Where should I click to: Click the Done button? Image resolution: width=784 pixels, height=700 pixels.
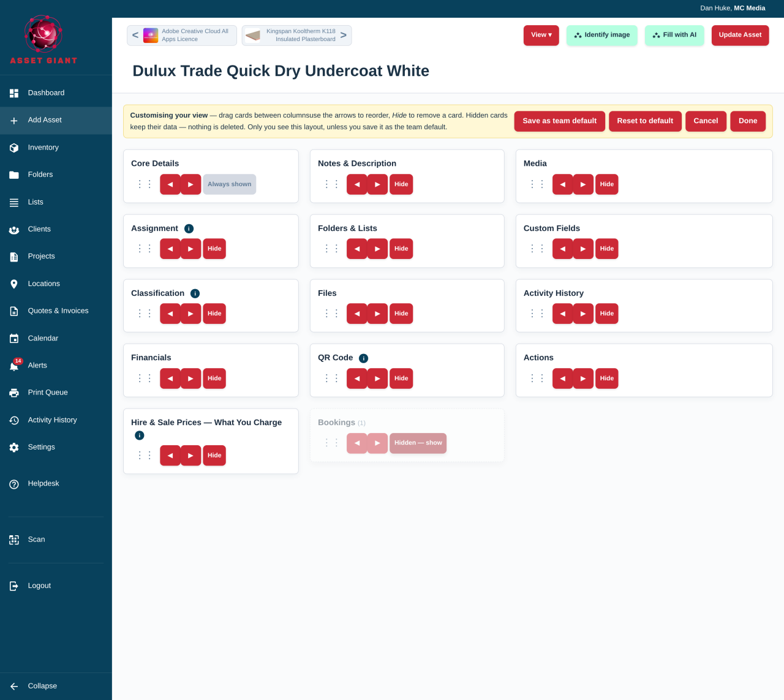pyautogui.click(x=748, y=121)
